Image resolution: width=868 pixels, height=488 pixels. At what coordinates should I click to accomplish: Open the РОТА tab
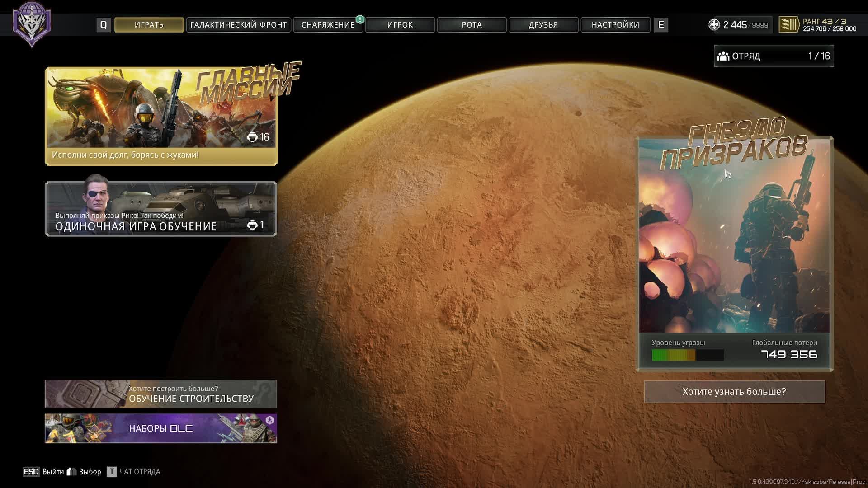point(472,25)
